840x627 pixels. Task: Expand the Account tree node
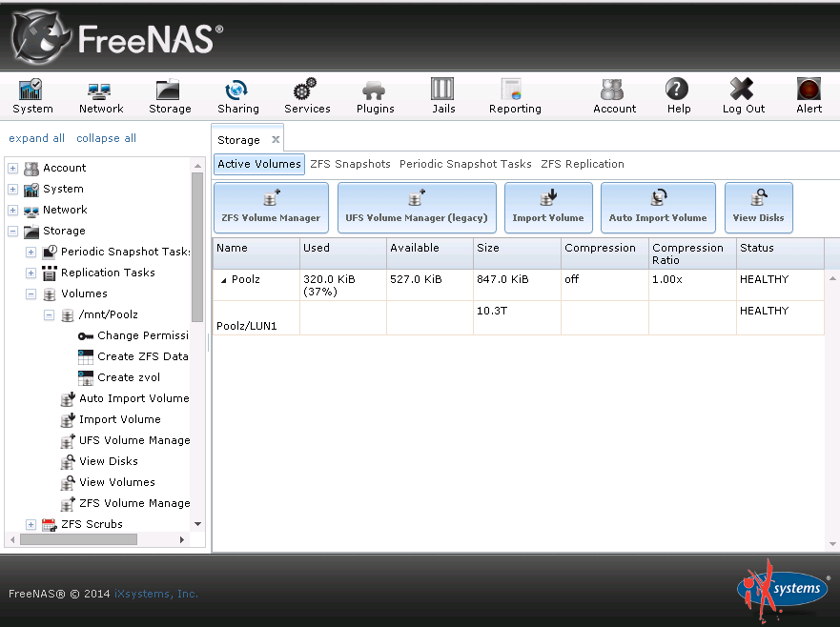(13, 169)
